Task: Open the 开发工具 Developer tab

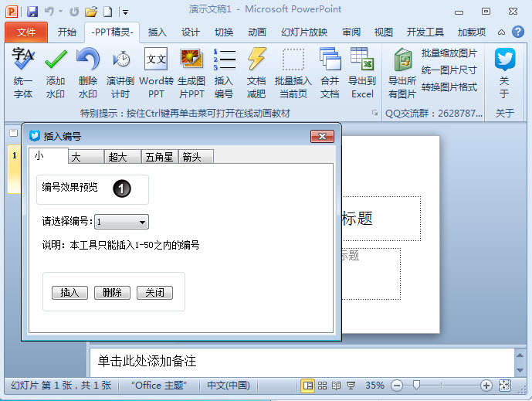Action: 425,32
